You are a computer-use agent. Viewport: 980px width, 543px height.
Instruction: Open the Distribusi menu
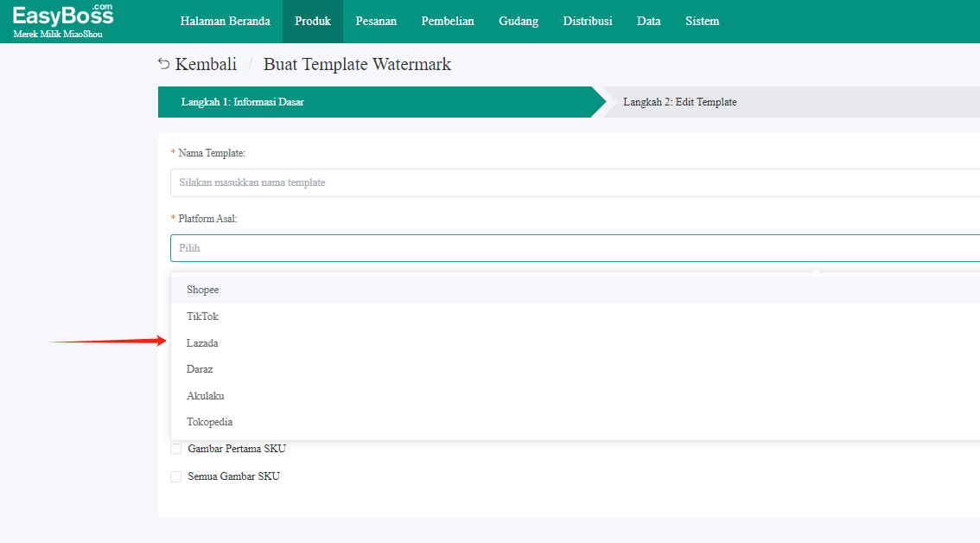click(x=588, y=22)
